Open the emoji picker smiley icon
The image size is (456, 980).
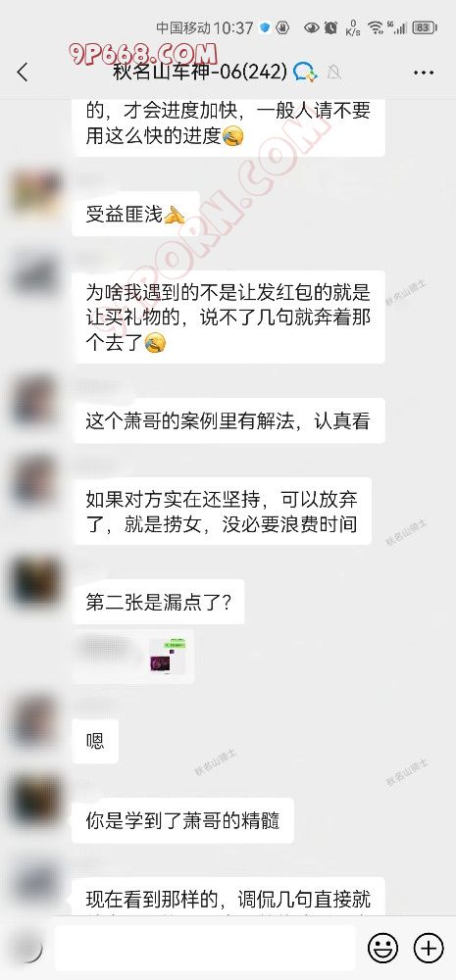point(382,948)
